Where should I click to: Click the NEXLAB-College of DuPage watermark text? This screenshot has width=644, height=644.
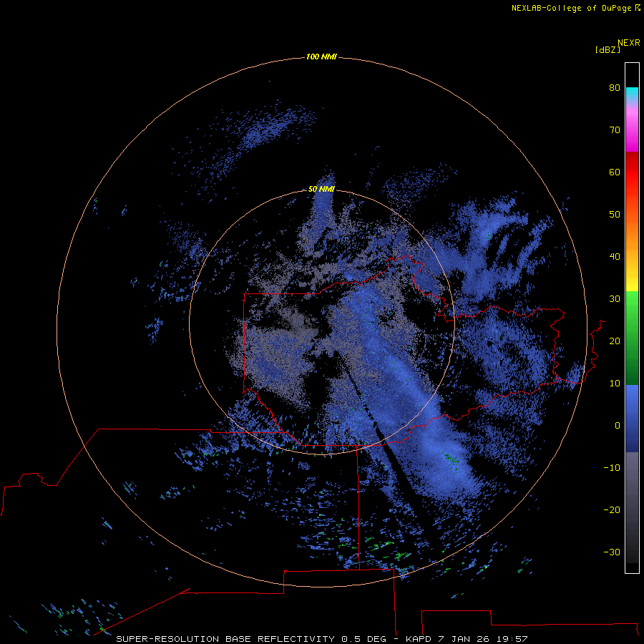click(x=576, y=8)
